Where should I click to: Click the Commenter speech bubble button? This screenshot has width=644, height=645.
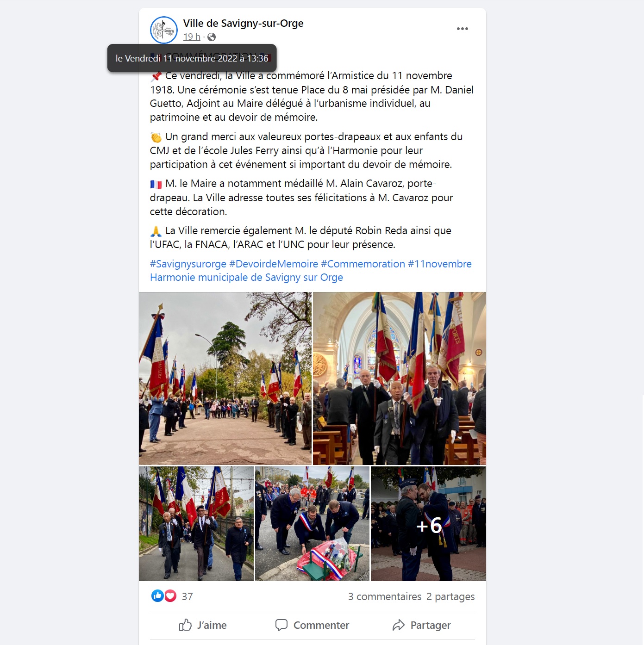pyautogui.click(x=312, y=625)
